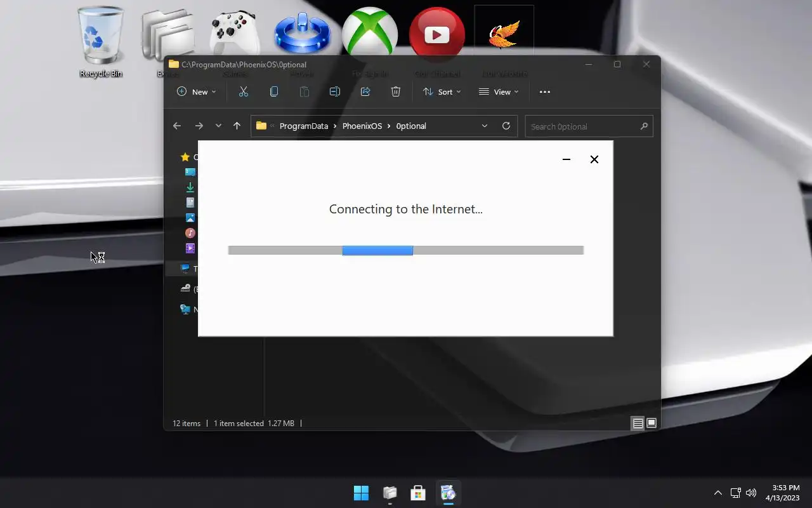Open the red YouTube play desktop icon

point(437,34)
